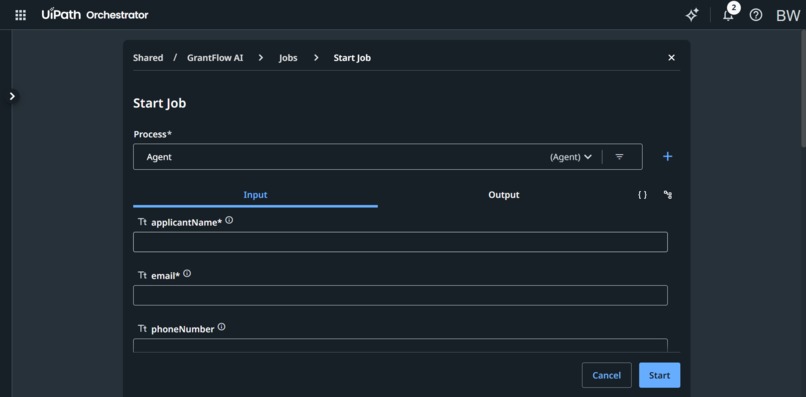
Task: Open the notifications bell
Action: pyautogui.click(x=728, y=15)
